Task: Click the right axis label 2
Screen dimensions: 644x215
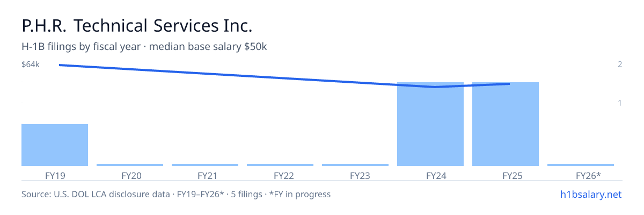Action: point(620,64)
